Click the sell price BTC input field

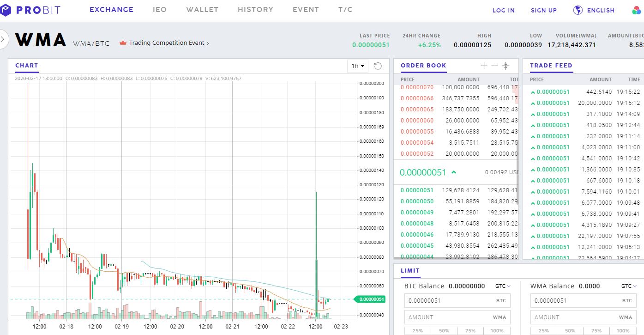[x=584, y=301]
